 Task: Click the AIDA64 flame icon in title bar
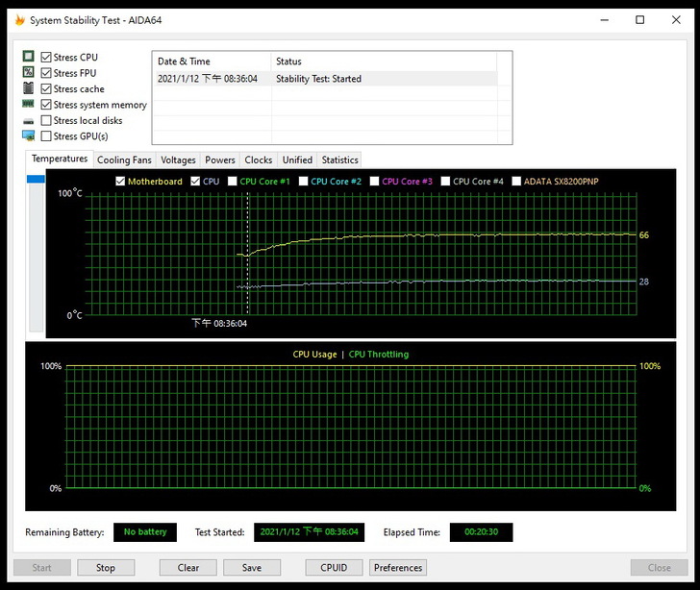point(18,19)
